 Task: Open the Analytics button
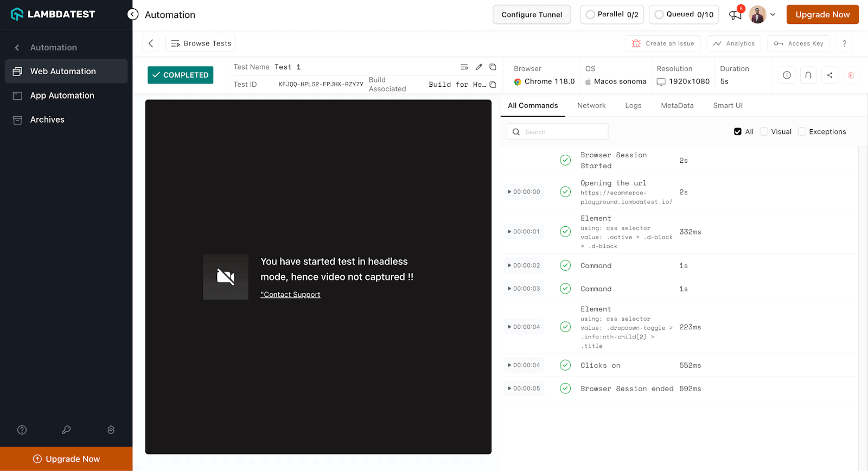(734, 43)
